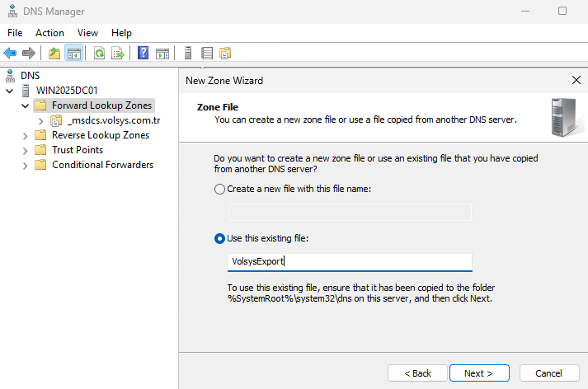The image size is (588, 389).
Task: Click the VolsysExport file name field
Action: tap(350, 262)
